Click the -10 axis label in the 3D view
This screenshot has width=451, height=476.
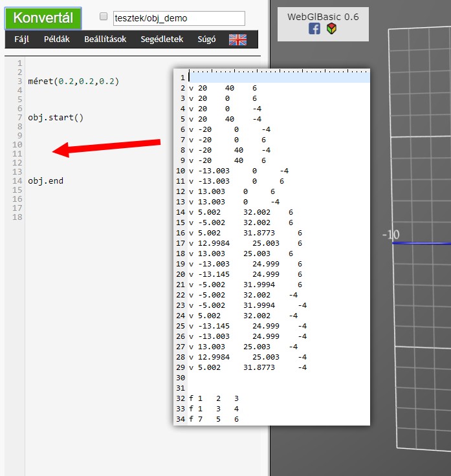pos(390,235)
